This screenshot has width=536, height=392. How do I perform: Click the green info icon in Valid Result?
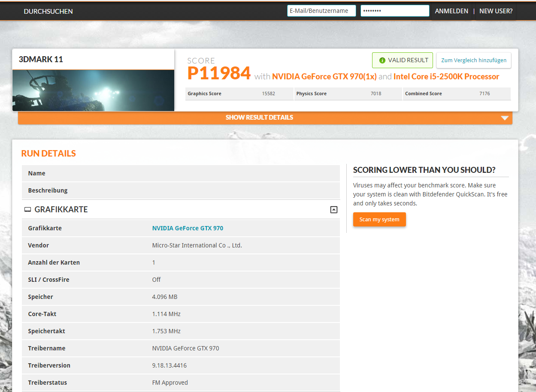coord(382,60)
